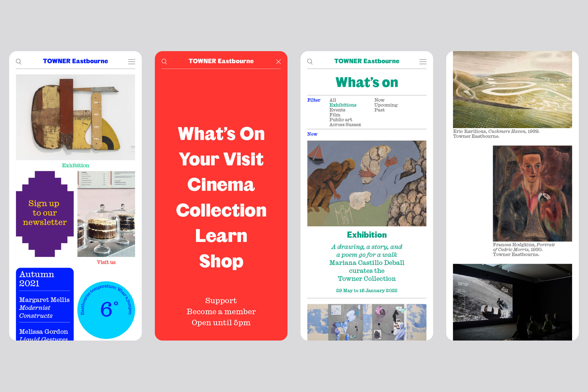Close the red navigation menu
Screen dimensions: 588x392
pos(278,62)
